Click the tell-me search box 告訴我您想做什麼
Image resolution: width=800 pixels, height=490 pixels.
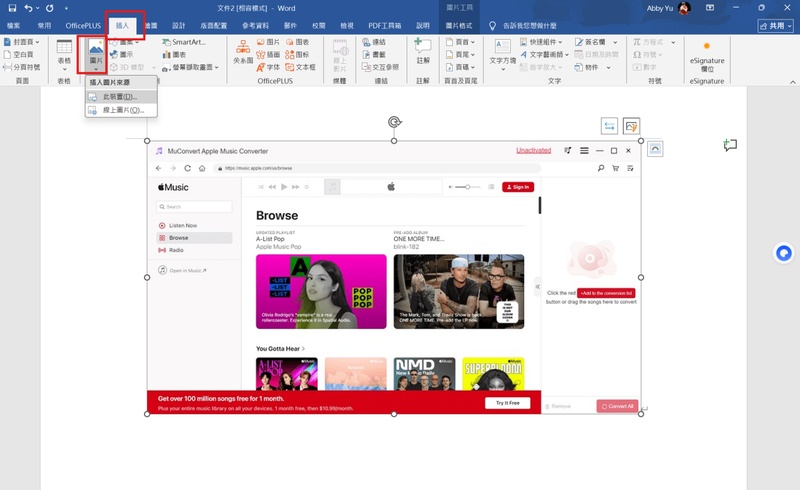[530, 26]
